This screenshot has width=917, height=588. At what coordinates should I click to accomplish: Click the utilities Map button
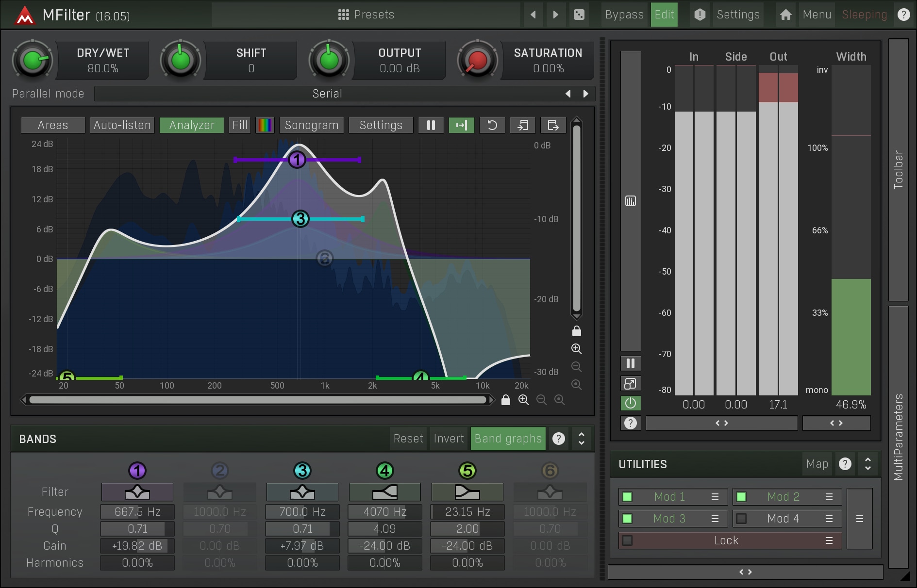[x=817, y=464]
